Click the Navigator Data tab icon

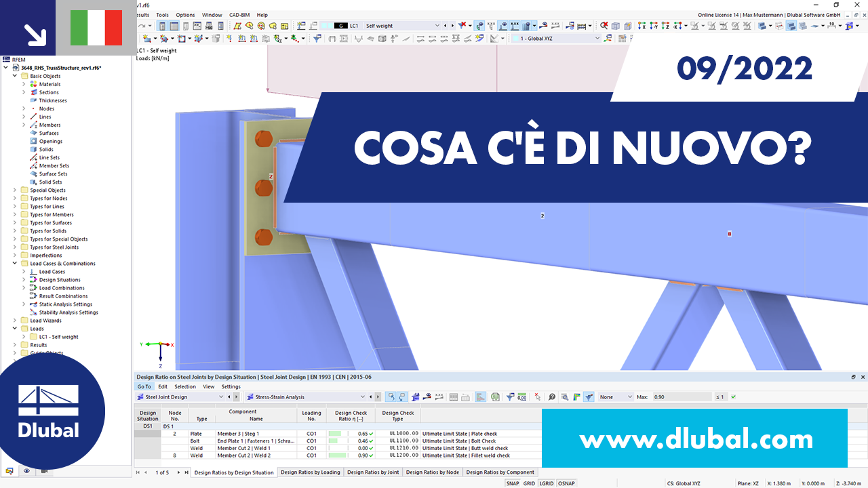click(x=9, y=470)
